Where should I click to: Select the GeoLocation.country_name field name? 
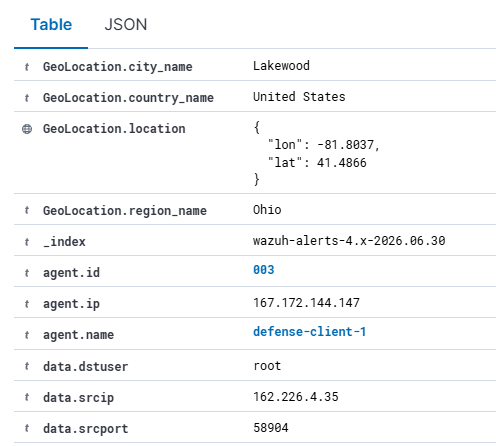coord(128,98)
